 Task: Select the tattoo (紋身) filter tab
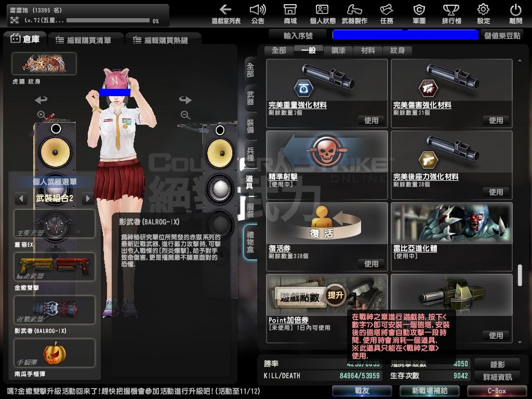[397, 50]
